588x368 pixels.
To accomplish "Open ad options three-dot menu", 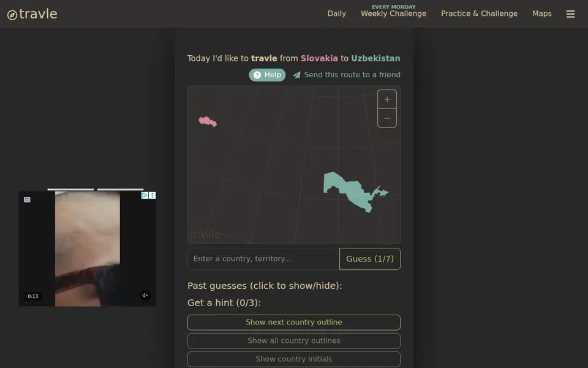I will [x=153, y=195].
